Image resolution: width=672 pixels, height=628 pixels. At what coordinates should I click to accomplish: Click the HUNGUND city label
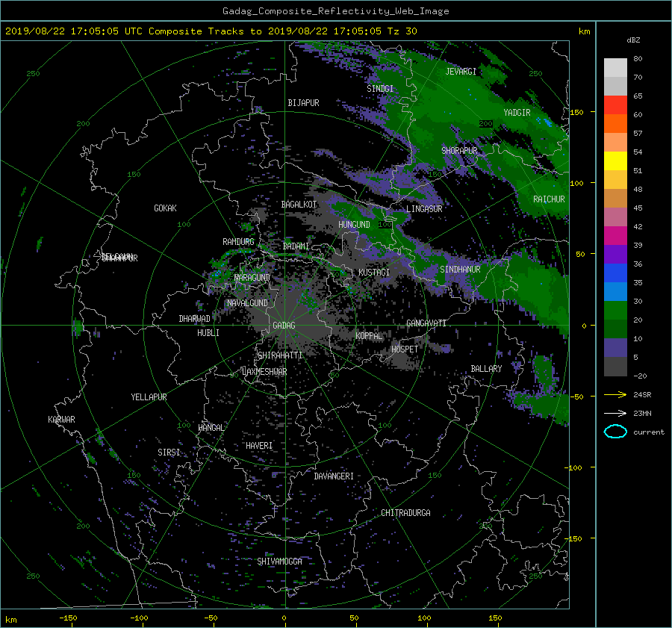pyautogui.click(x=354, y=225)
